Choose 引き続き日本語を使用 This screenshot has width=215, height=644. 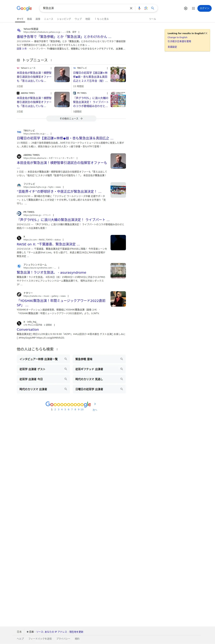click(179, 41)
